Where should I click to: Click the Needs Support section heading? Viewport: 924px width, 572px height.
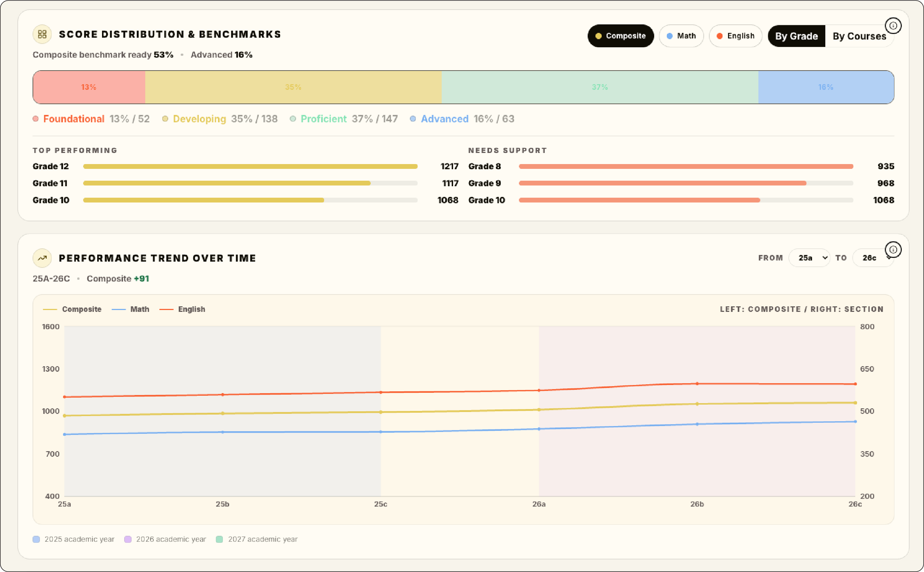pos(507,150)
